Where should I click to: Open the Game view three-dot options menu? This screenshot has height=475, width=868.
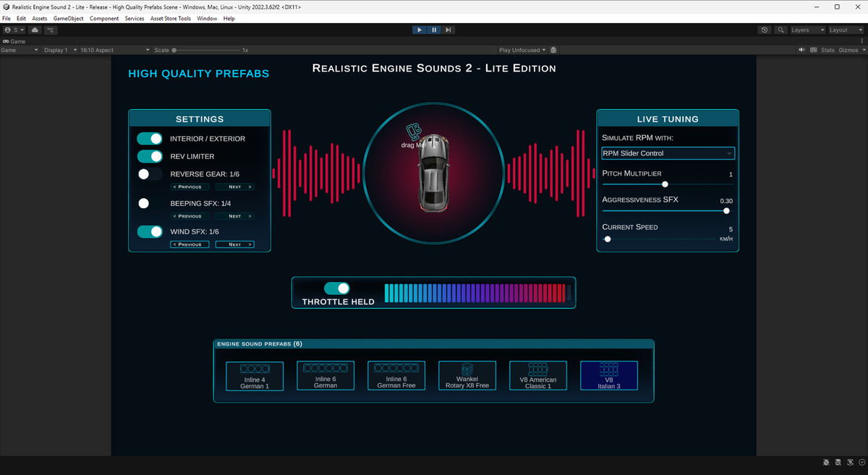pos(862,41)
